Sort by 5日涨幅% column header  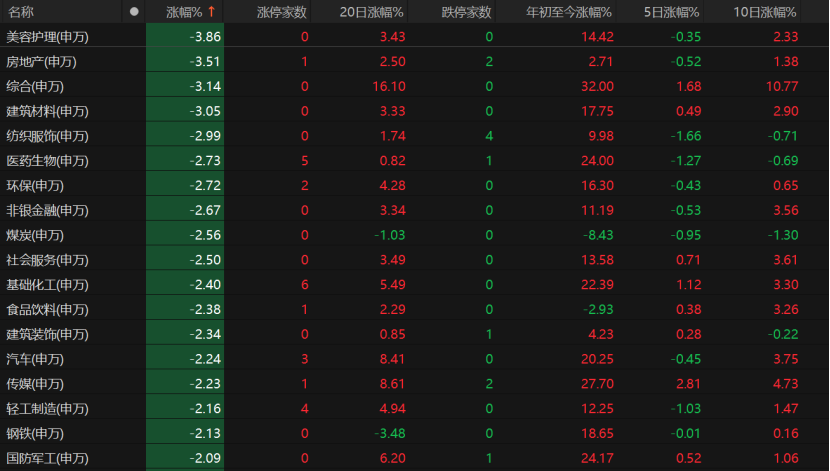pos(671,12)
